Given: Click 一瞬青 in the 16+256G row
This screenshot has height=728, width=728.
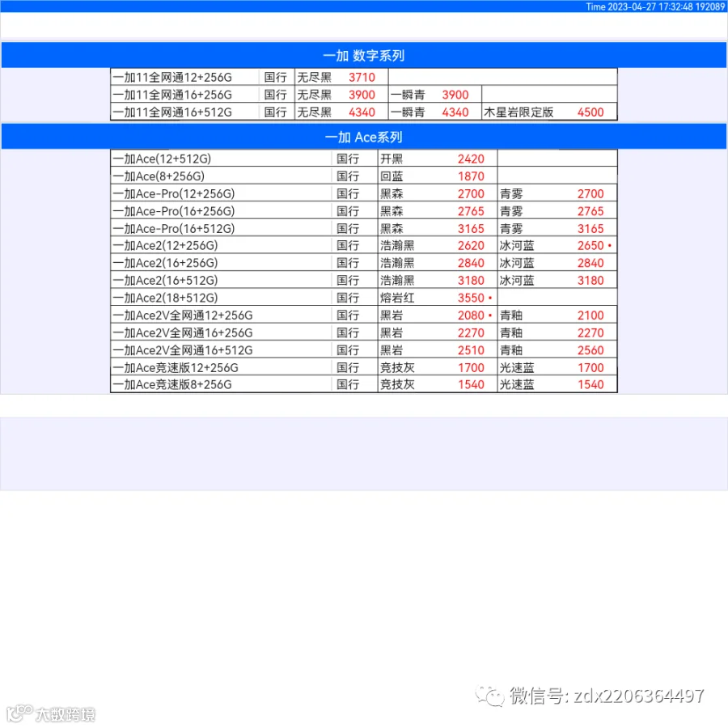Looking at the screenshot, I should 408,95.
